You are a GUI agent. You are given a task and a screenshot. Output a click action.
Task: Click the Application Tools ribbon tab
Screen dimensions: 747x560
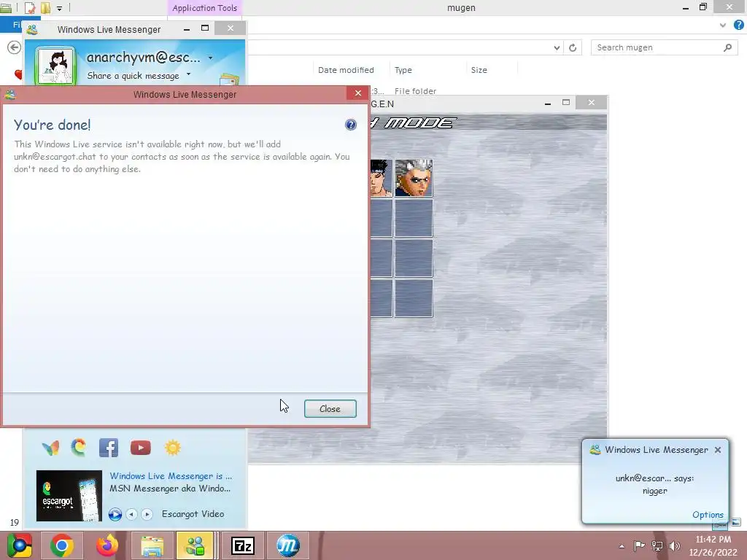[x=204, y=8]
